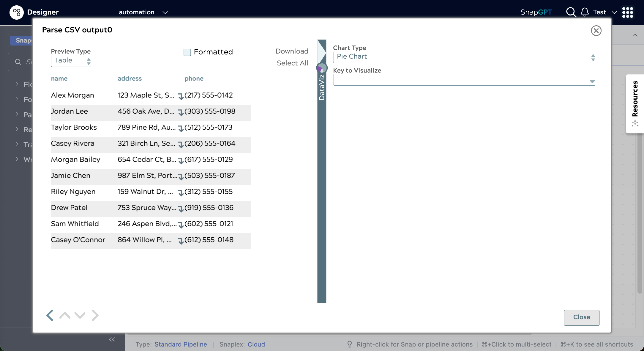Screen dimensions: 644x351
Task: Click the Close button
Action: pyautogui.click(x=581, y=317)
